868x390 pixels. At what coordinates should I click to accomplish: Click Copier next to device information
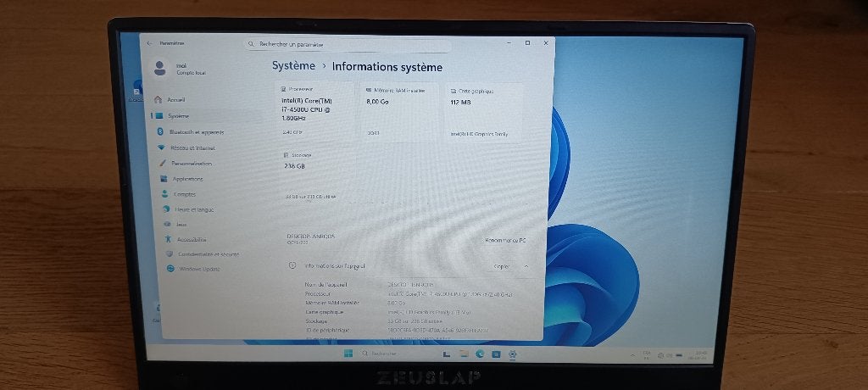coord(502,266)
